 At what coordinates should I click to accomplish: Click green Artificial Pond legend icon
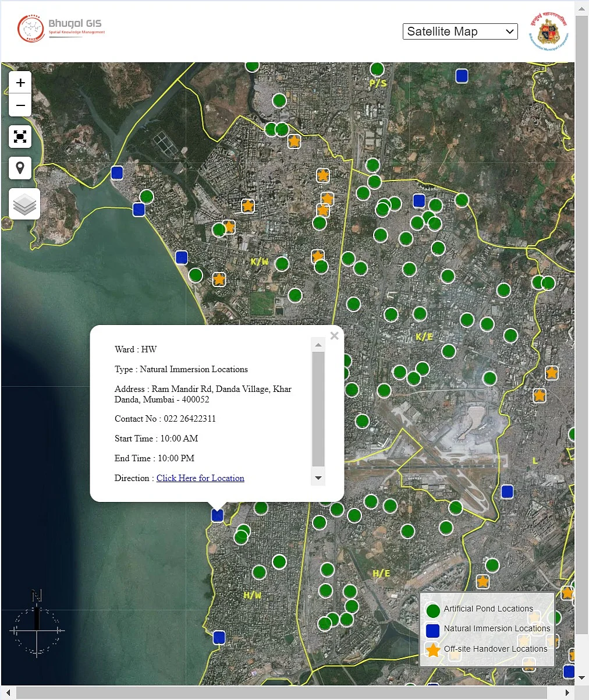[433, 611]
